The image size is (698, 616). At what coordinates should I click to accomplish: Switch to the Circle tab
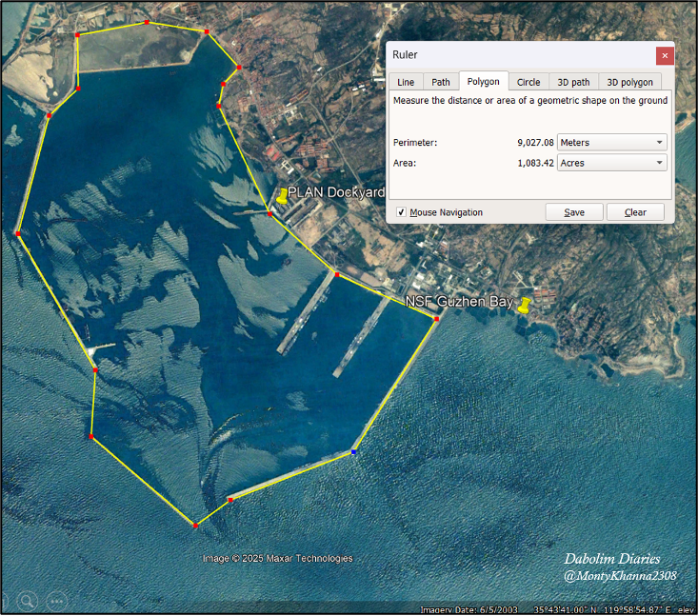[528, 82]
